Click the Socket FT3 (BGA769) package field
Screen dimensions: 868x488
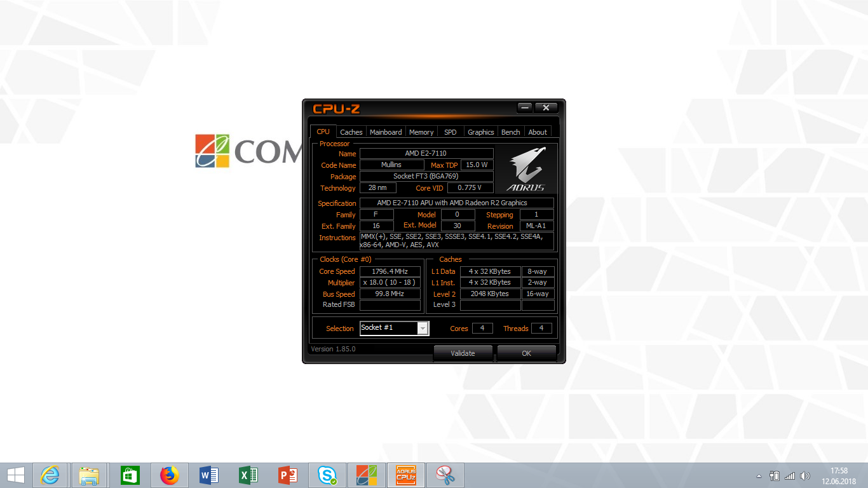tap(426, 177)
